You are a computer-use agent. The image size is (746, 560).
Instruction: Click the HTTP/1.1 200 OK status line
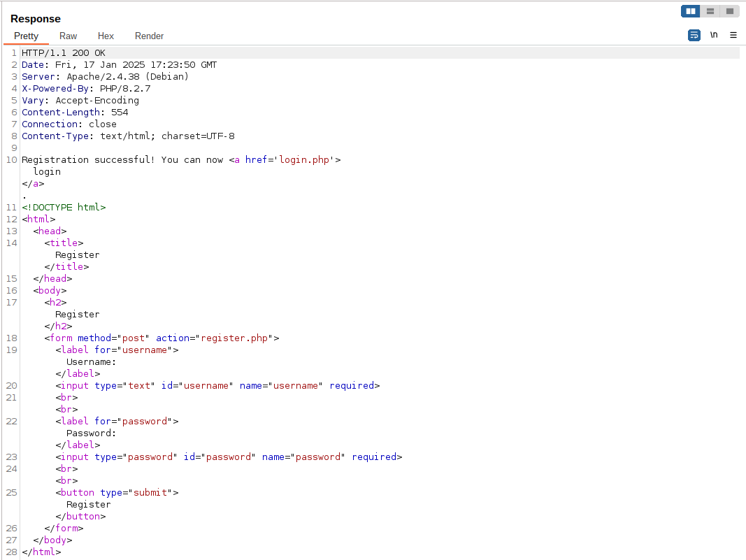coord(64,53)
